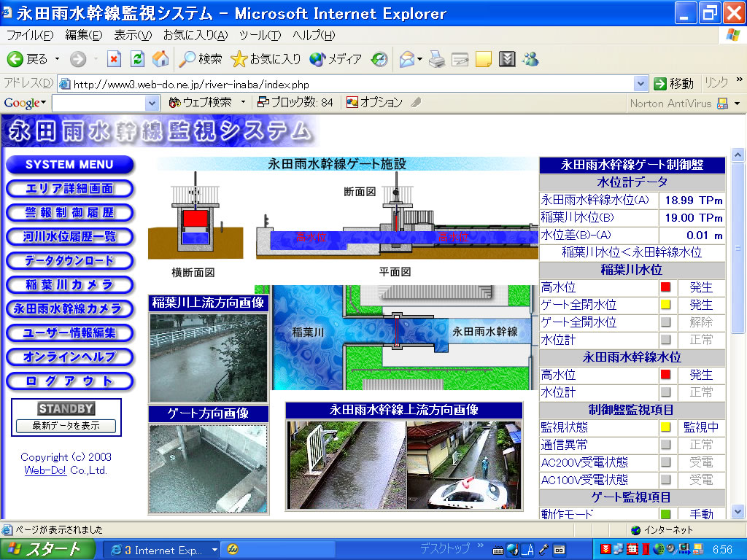Click yellow indicator beside 監視状態
Screen dimensions: 747x560
(665, 427)
